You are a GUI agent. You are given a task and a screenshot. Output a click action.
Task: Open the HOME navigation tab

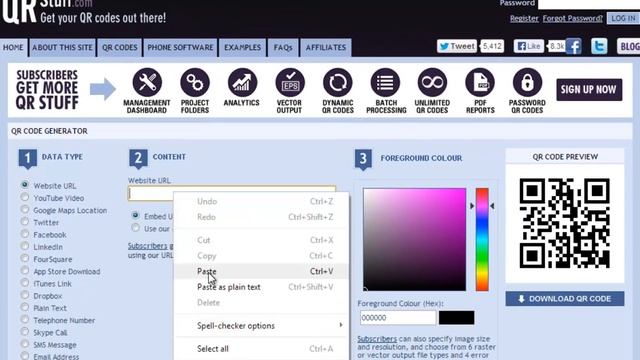13,47
